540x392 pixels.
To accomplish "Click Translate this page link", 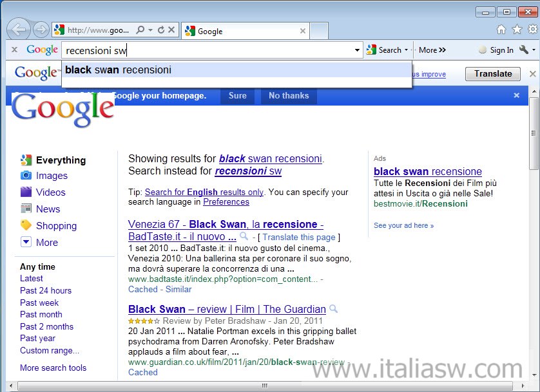I will pyautogui.click(x=299, y=238).
